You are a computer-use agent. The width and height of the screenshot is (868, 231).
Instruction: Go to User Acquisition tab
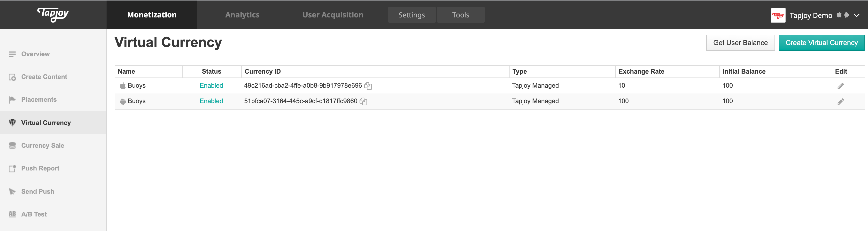pos(333,15)
